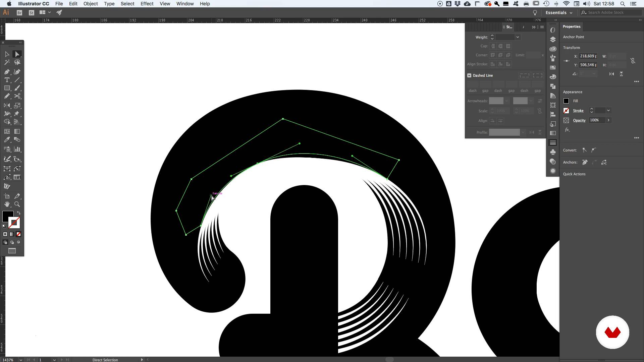
Task: Select the Gradient tool
Action: pyautogui.click(x=17, y=131)
